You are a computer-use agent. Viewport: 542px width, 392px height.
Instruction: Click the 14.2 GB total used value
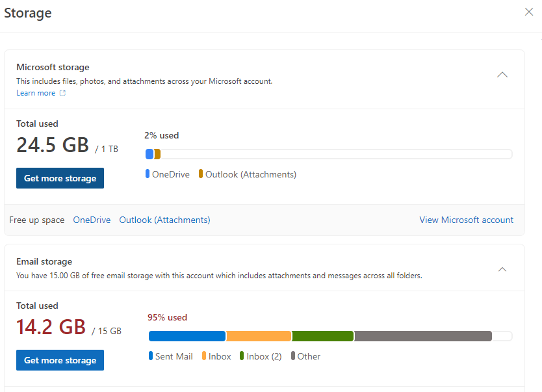(51, 327)
